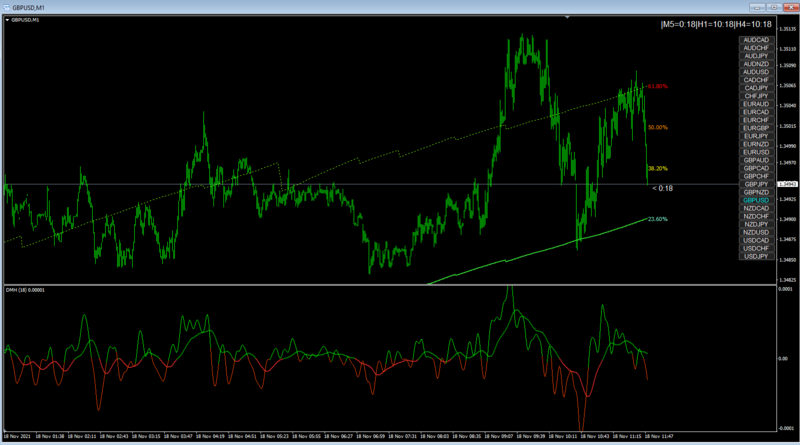Click the GBPUSD,M1 chart label arrow
The height and width of the screenshot is (445, 800).
point(7,20)
